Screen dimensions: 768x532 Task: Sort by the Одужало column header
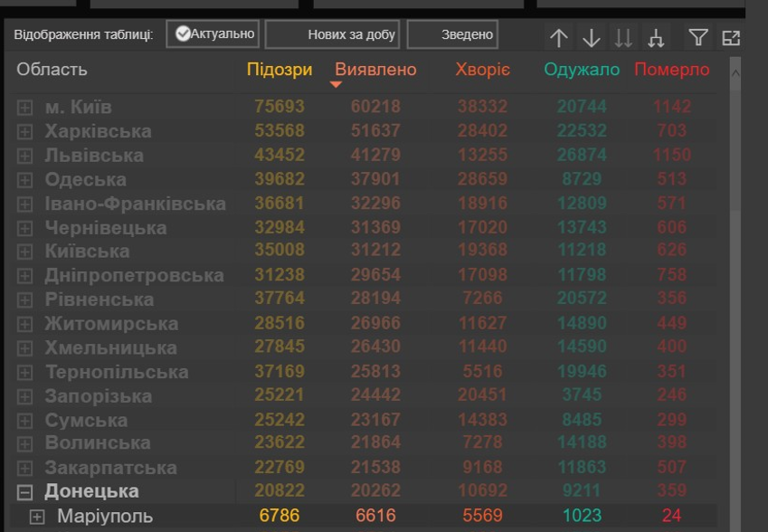[582, 70]
